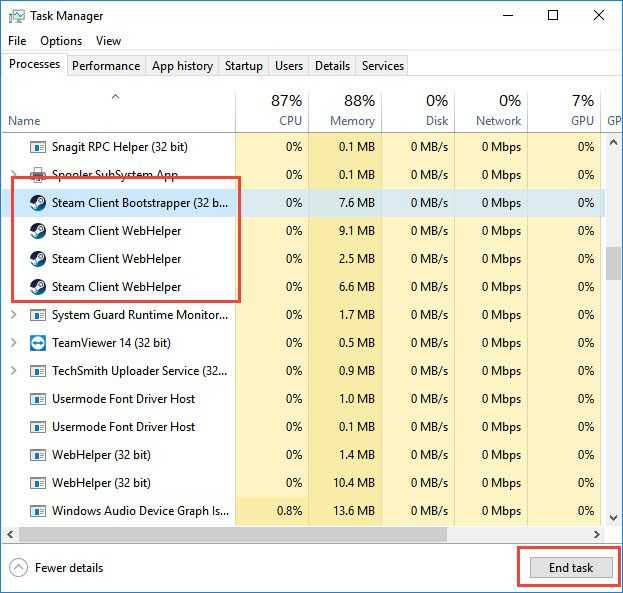
Task: Click Steam icon of WebHelper using 9.1 MB
Action: coord(38,231)
